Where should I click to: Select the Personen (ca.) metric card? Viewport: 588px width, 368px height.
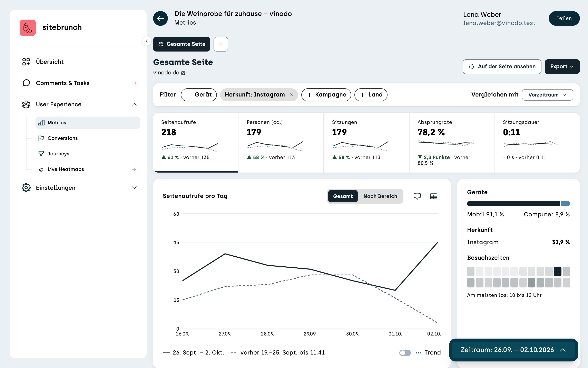[x=281, y=142]
